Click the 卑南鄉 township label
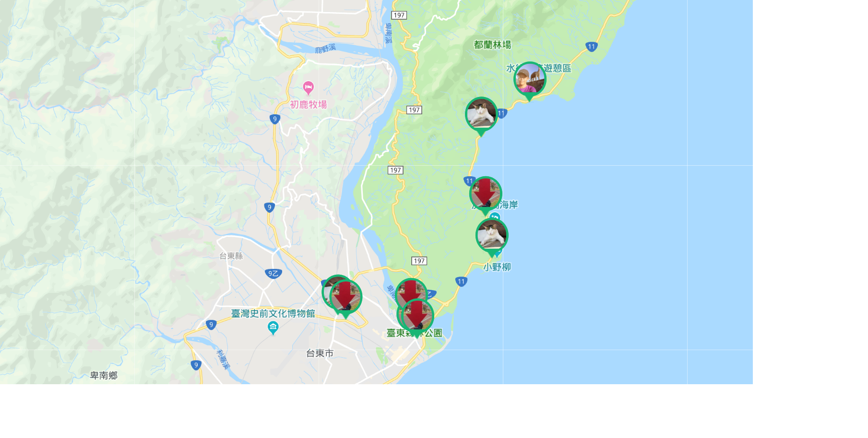This screenshot has height=438, width=868. 104,376
